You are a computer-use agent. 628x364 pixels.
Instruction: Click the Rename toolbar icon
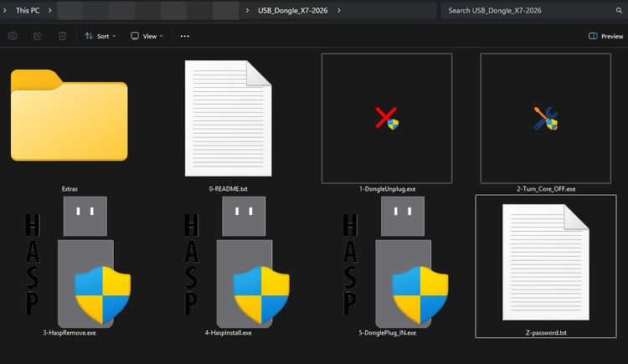click(x=13, y=36)
